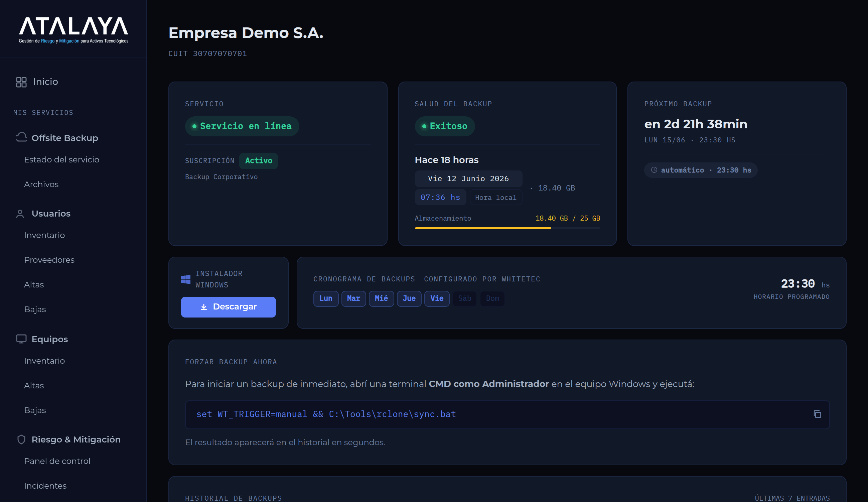Click ÚLTIMAS 7 ENTRADAS label
Image resolution: width=868 pixels, height=502 pixels.
(x=792, y=498)
